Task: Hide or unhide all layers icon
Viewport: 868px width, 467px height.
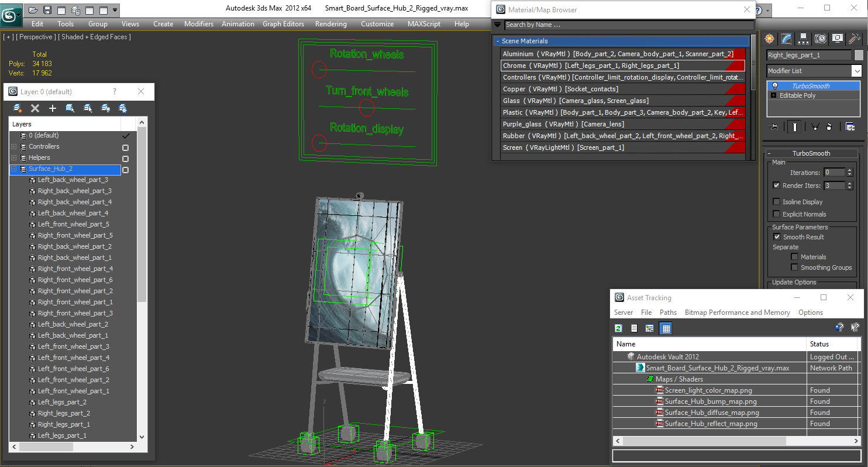Action: pos(105,108)
